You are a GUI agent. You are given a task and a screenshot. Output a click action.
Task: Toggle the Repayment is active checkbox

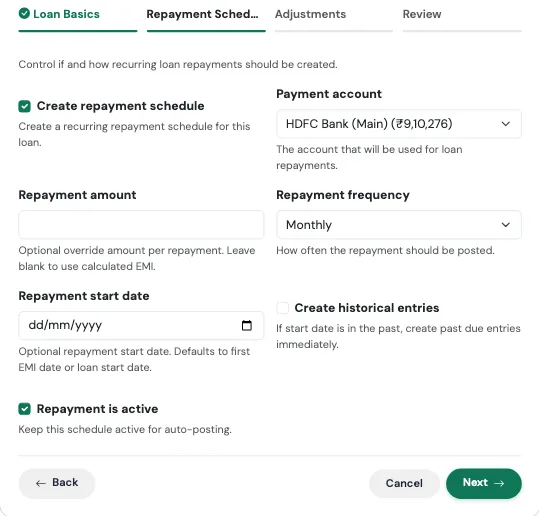click(x=24, y=409)
